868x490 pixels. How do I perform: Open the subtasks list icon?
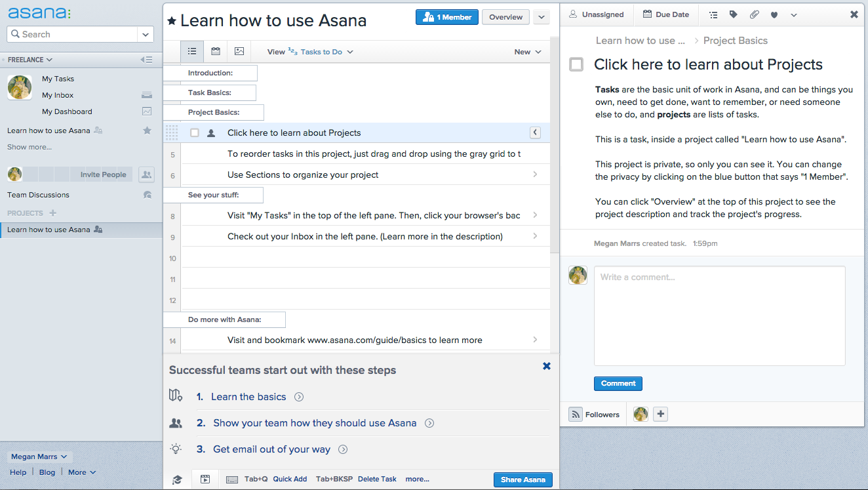pos(713,14)
